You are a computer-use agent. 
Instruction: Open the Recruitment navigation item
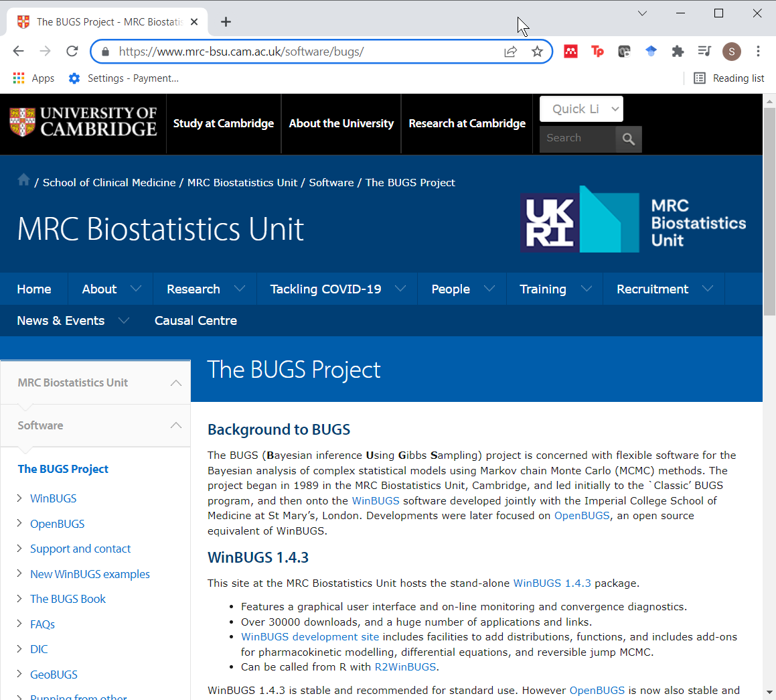[652, 289]
